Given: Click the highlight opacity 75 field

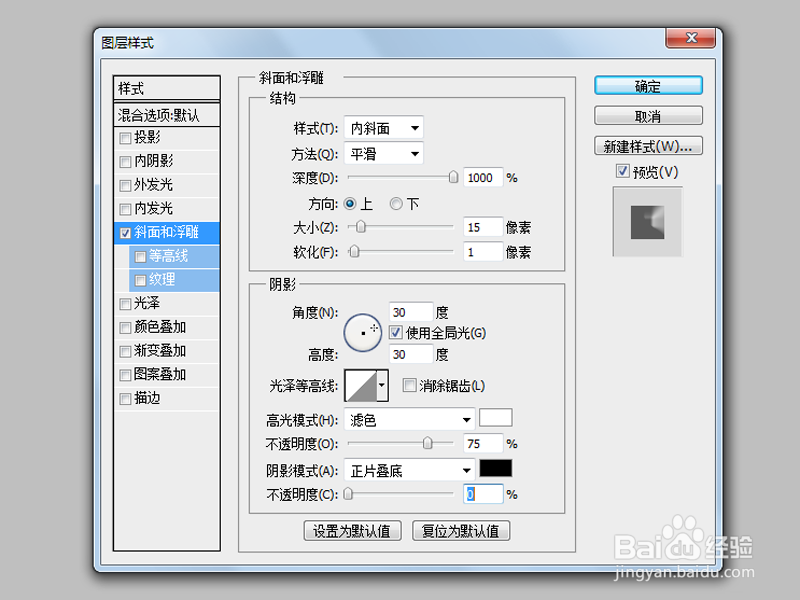Looking at the screenshot, I should (x=483, y=443).
